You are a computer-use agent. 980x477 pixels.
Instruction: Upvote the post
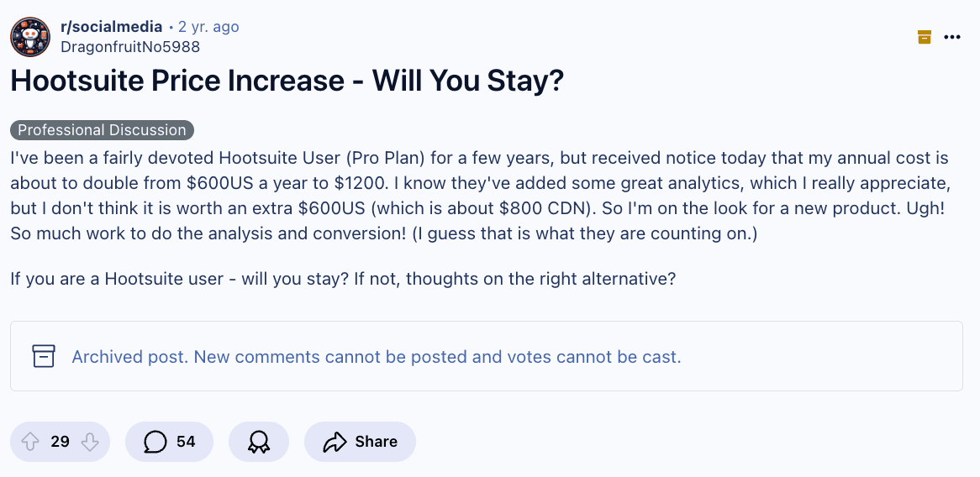point(29,442)
